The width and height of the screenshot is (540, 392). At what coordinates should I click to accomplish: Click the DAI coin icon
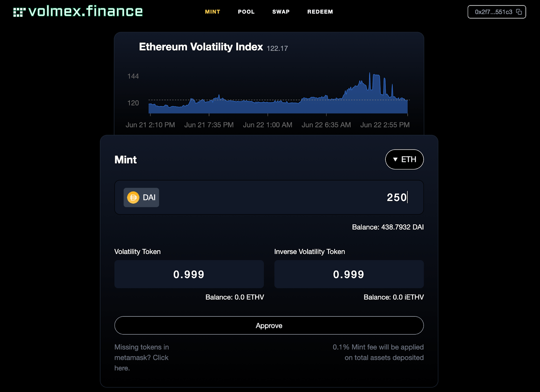click(x=133, y=197)
